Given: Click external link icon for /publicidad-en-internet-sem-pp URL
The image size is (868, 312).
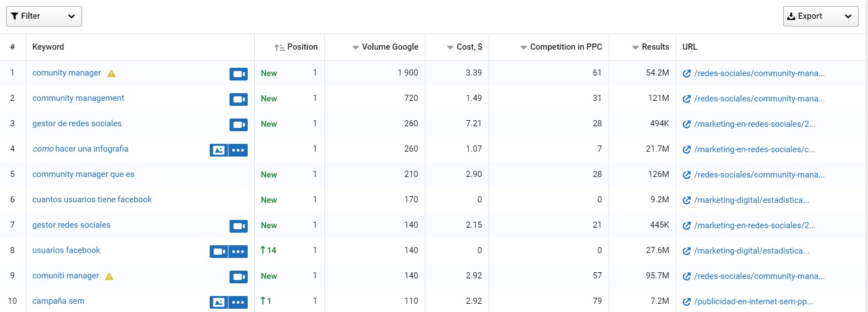Looking at the screenshot, I should (x=686, y=302).
